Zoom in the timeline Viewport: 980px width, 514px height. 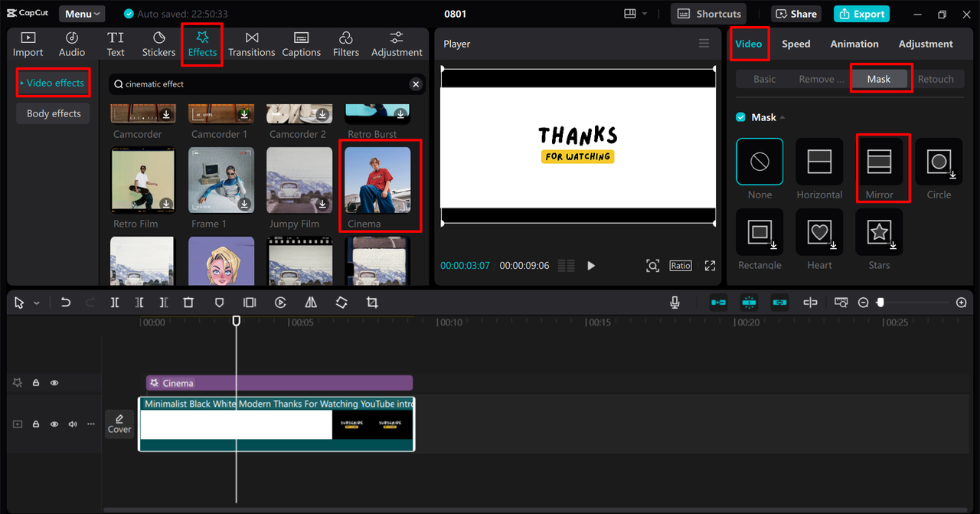(962, 303)
